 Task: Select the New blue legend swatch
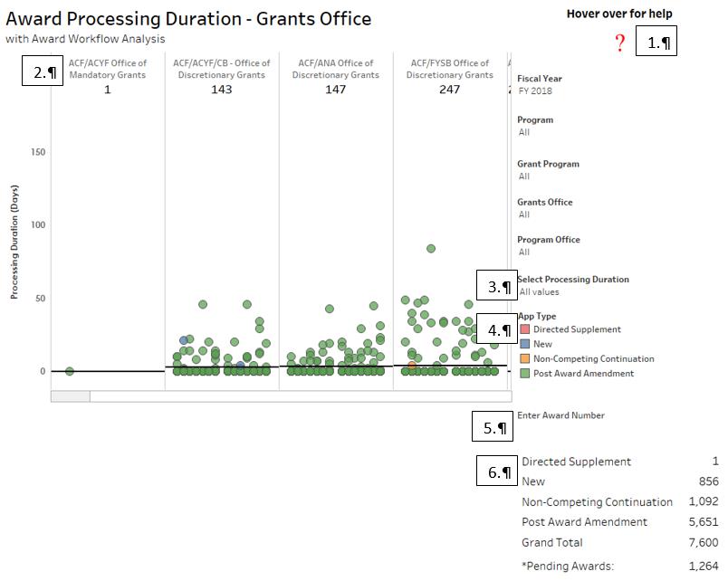point(523,344)
